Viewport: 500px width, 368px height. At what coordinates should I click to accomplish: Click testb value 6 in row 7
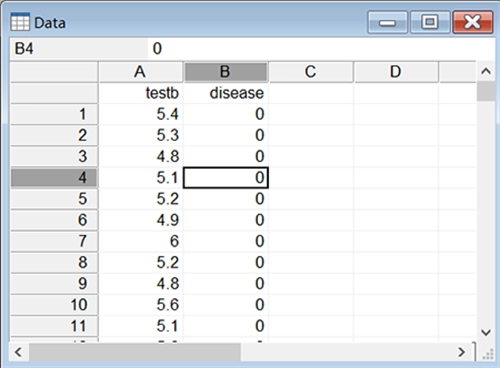[141, 241]
